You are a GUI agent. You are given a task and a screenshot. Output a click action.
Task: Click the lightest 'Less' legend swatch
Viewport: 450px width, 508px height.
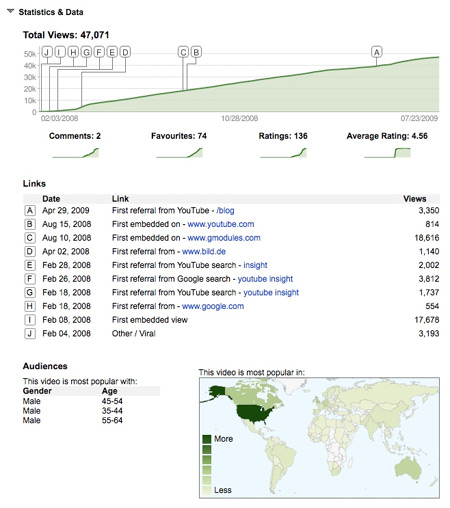coord(207,490)
